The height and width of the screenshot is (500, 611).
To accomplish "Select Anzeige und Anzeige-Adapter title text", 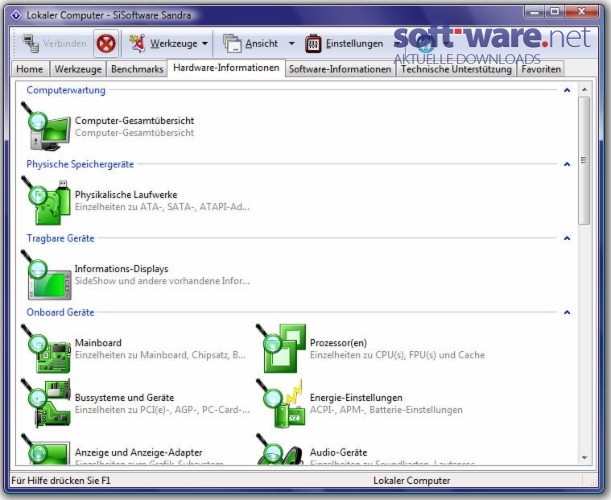I will [x=138, y=452].
